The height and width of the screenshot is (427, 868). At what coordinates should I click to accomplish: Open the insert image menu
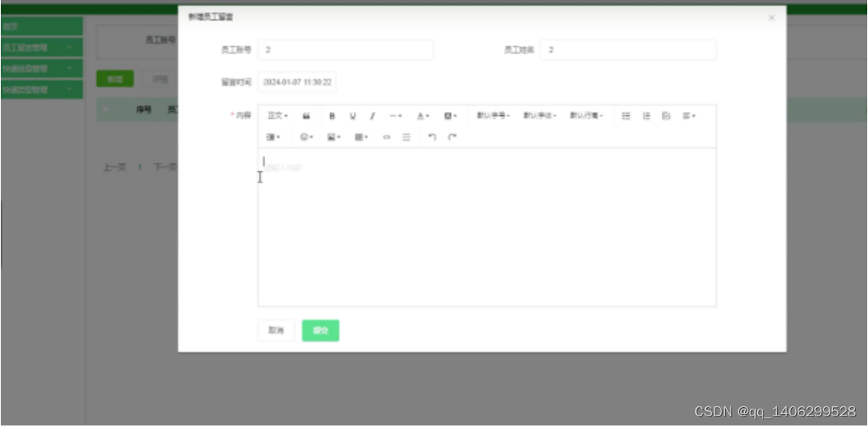(334, 137)
